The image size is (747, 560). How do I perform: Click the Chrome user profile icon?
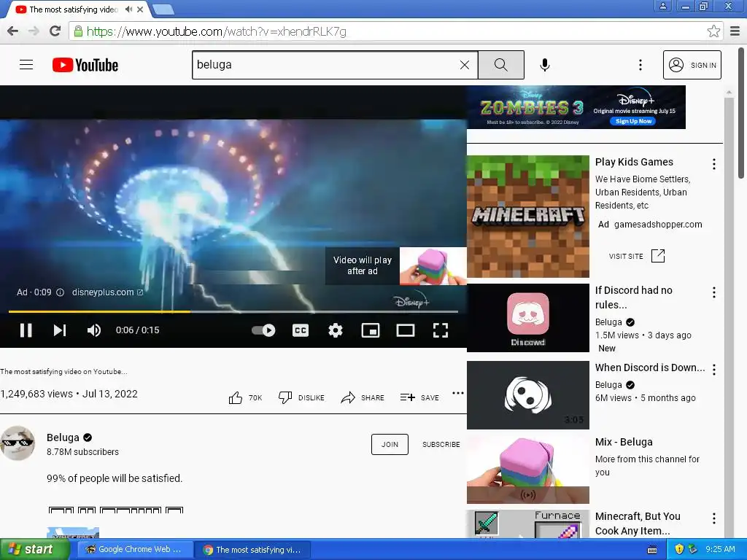click(x=662, y=6)
